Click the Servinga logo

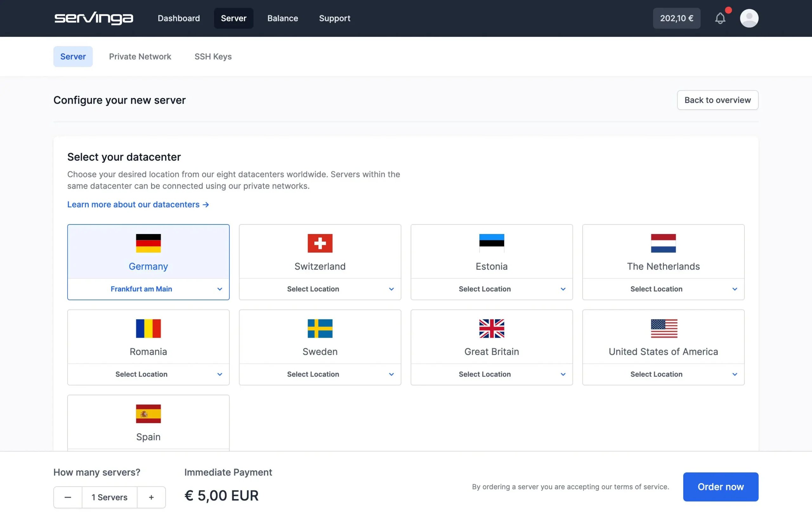94,18
